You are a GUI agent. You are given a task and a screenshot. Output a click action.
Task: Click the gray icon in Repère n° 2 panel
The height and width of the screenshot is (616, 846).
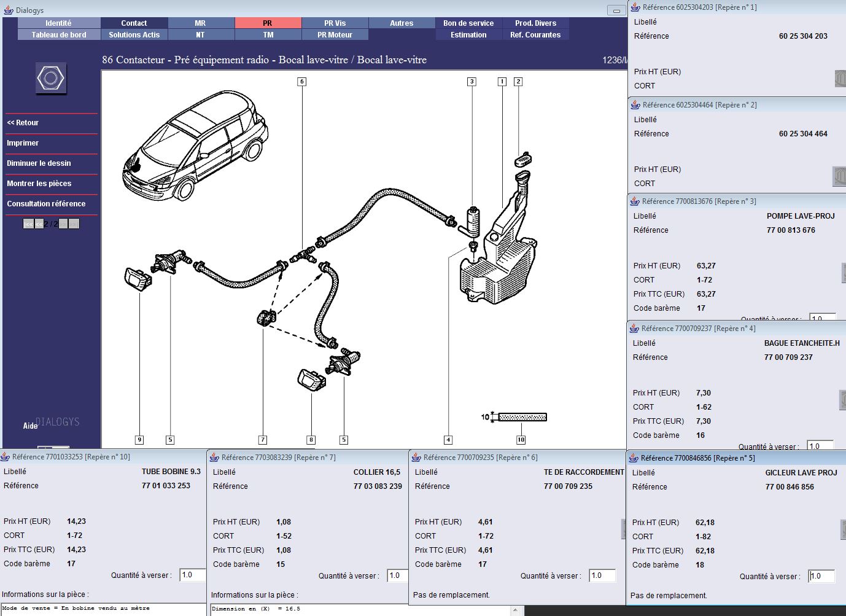(839, 176)
